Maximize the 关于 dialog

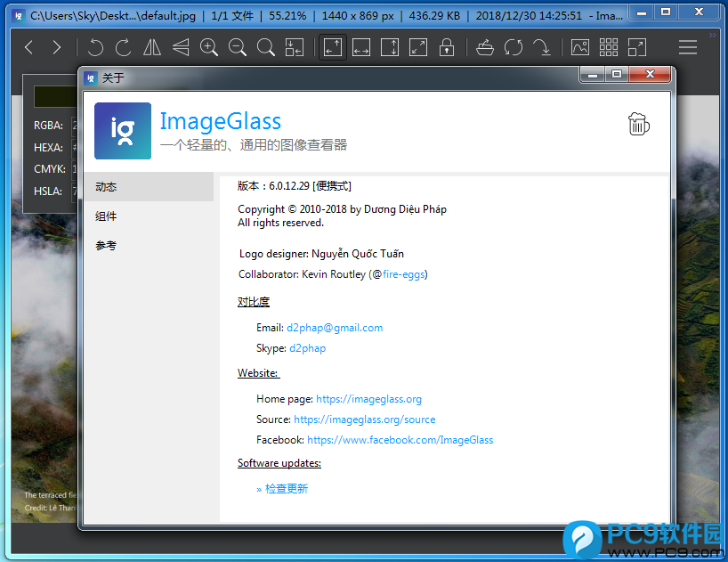point(617,74)
